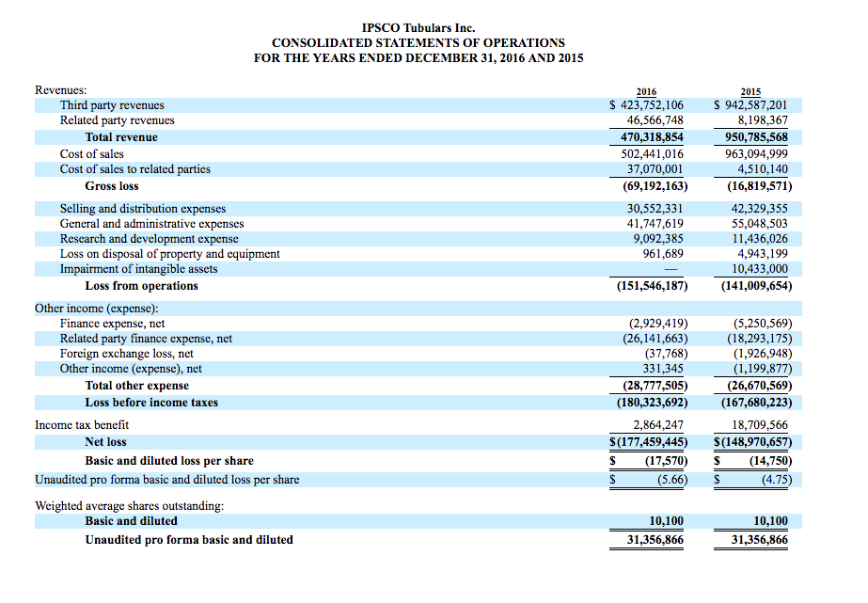Select the value 963,094,999

pos(756,154)
